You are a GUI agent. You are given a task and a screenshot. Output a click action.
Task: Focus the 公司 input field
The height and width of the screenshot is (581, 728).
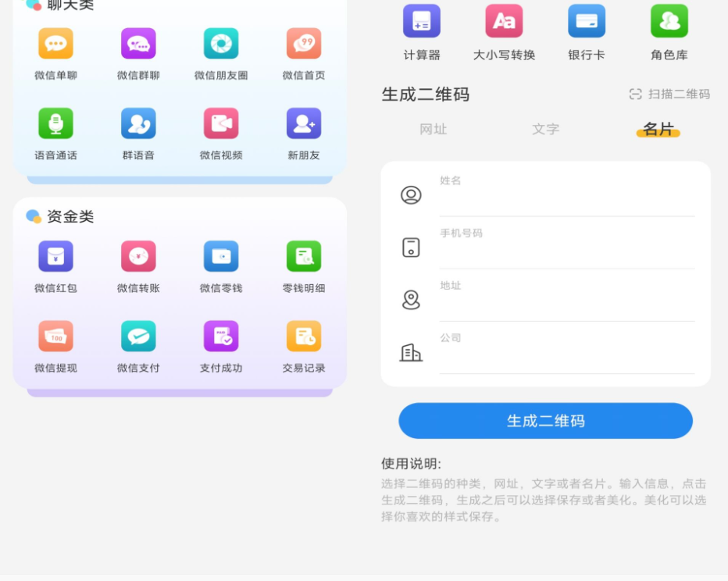point(567,353)
